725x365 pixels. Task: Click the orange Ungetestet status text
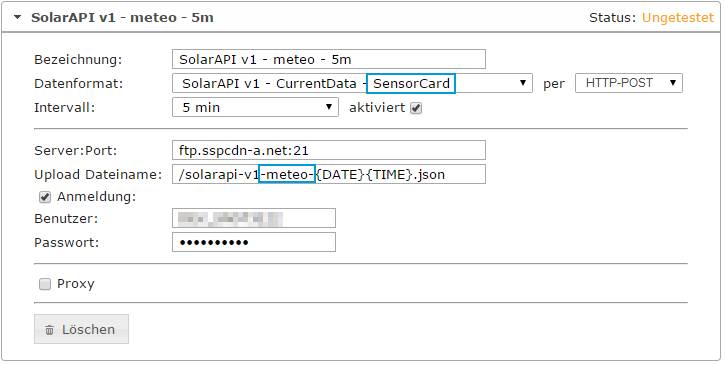678,18
